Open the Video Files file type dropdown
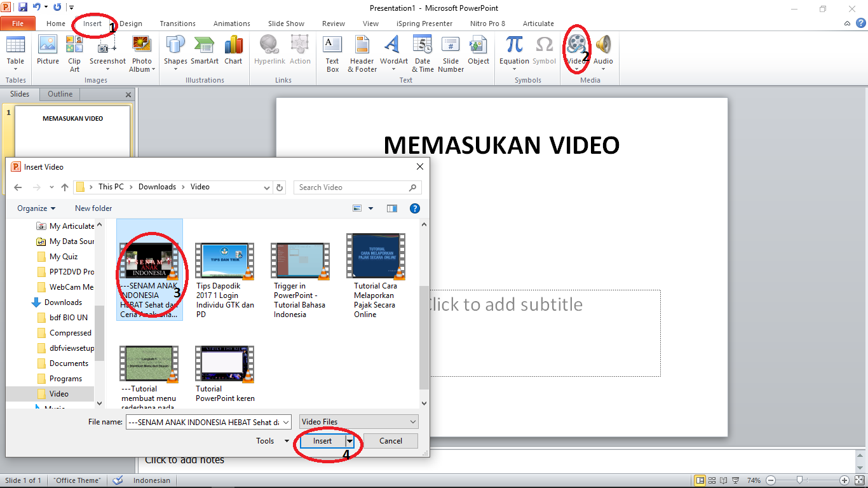868x488 pixels. (x=358, y=421)
